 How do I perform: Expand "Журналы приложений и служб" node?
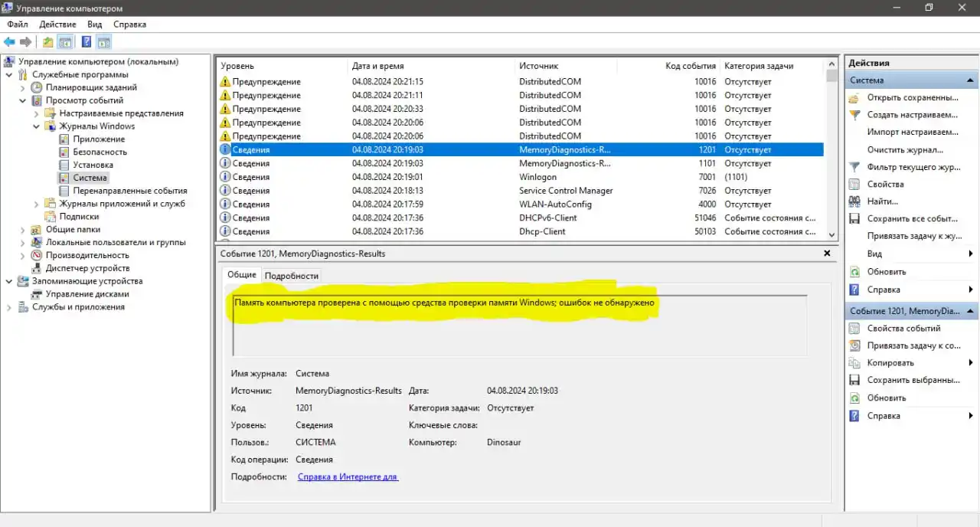[x=37, y=204]
